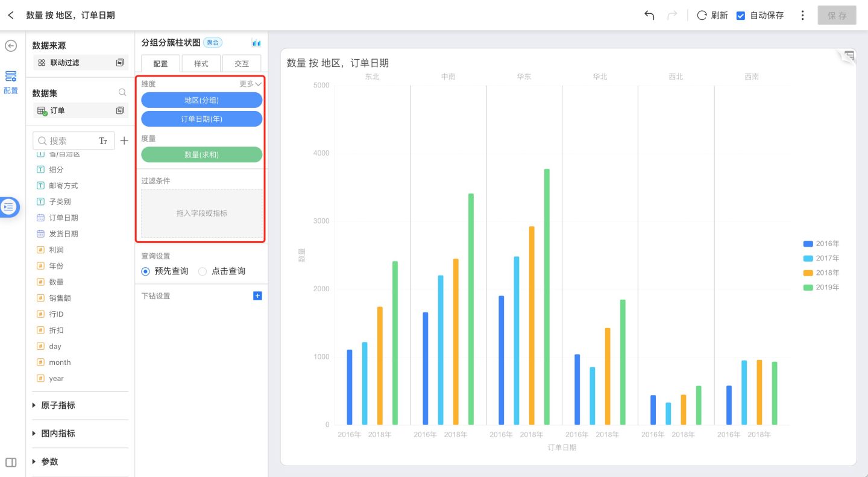This screenshot has width=868, height=477.
Task: Expand the 图内指标 section
Action: pos(34,434)
